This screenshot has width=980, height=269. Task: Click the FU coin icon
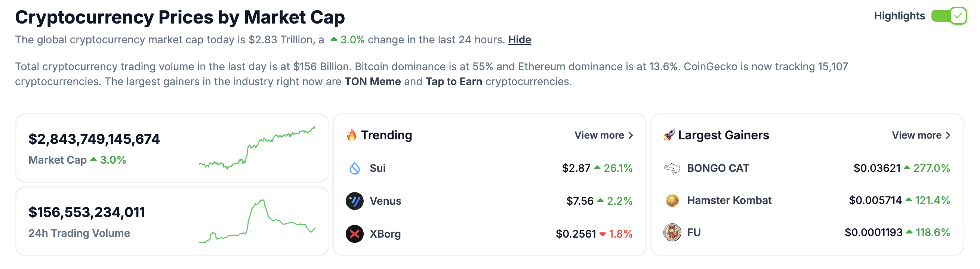coord(672,232)
